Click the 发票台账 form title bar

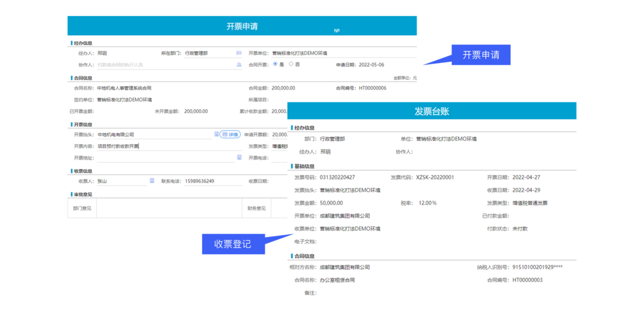point(431,111)
